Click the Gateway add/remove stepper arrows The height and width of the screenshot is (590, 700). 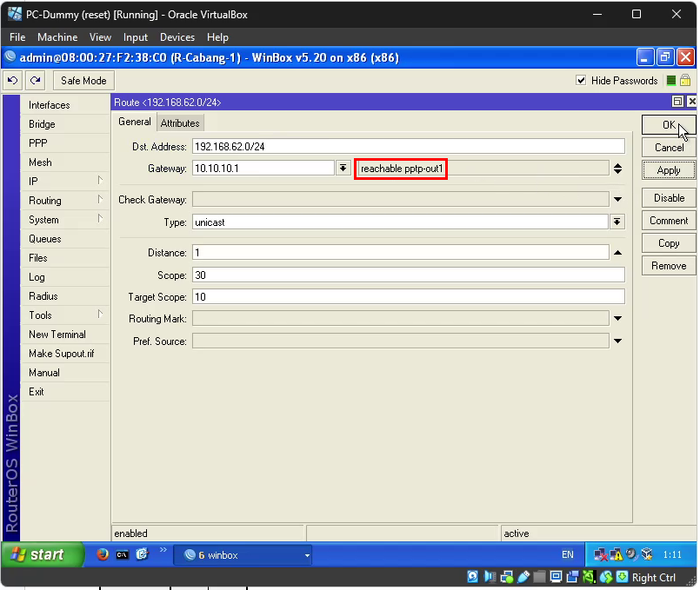click(618, 169)
